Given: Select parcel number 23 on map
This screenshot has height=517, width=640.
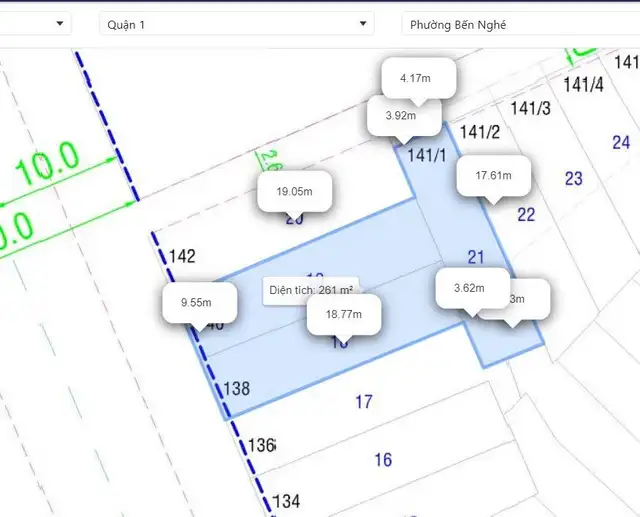Looking at the screenshot, I should click(573, 179).
